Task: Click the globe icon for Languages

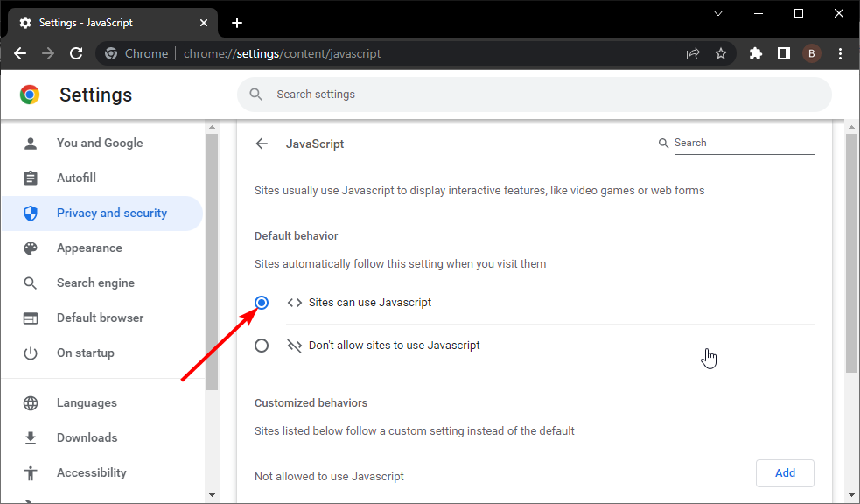Action: 31,403
